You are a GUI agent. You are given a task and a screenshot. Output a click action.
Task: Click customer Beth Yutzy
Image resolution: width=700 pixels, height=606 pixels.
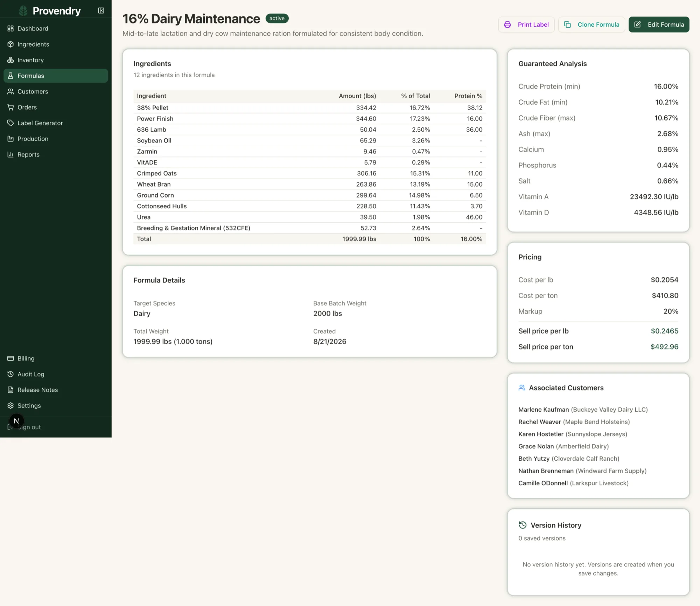point(534,459)
